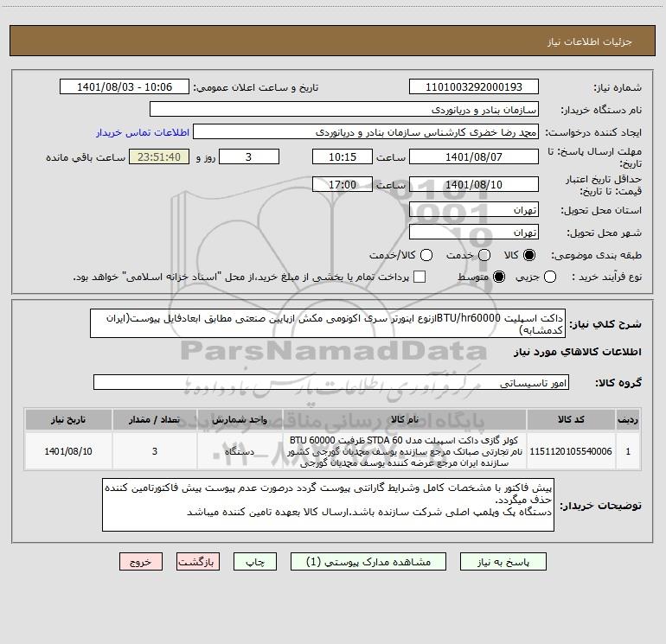Click the کد کالا column header
The height and width of the screenshot is (644, 666).
[571, 419]
